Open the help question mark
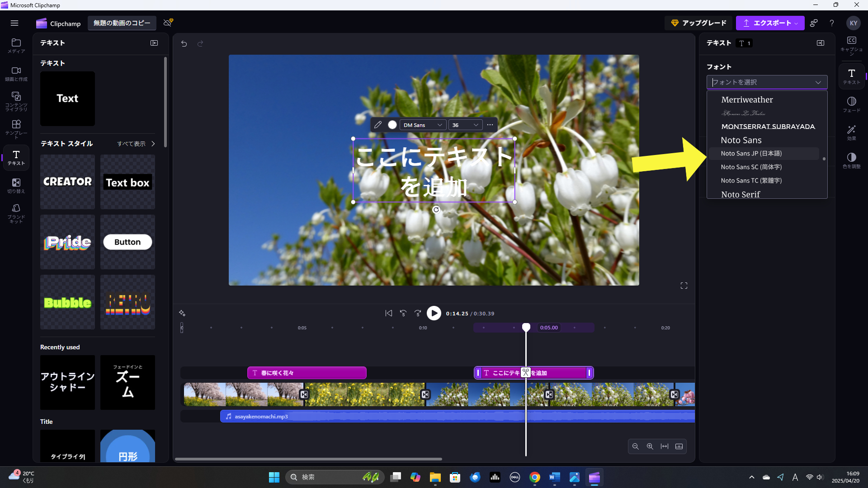 point(832,23)
